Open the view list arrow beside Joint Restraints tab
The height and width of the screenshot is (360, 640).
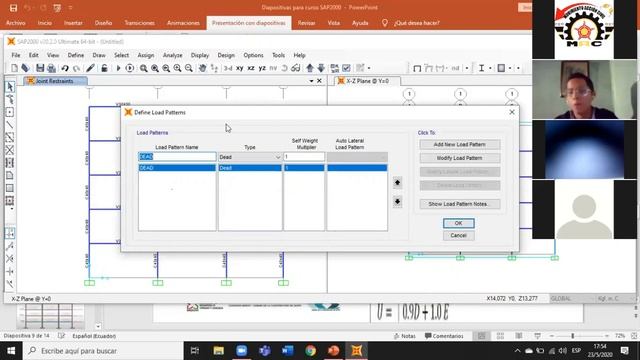(x=311, y=81)
